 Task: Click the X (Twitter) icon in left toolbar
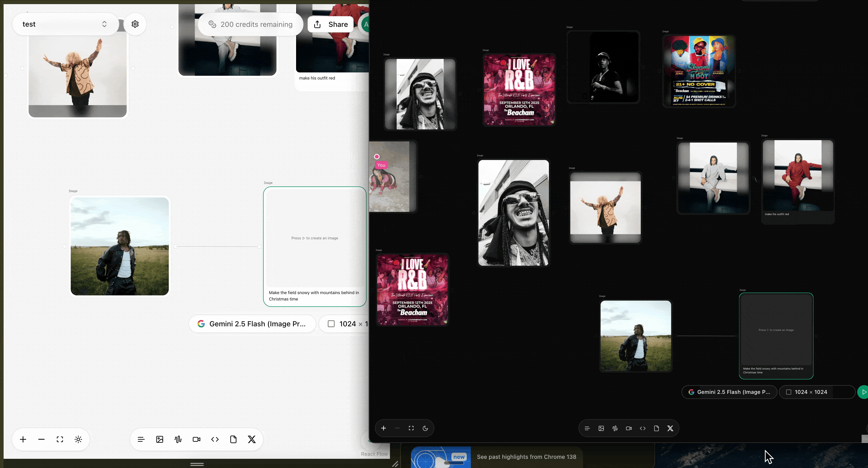click(252, 439)
